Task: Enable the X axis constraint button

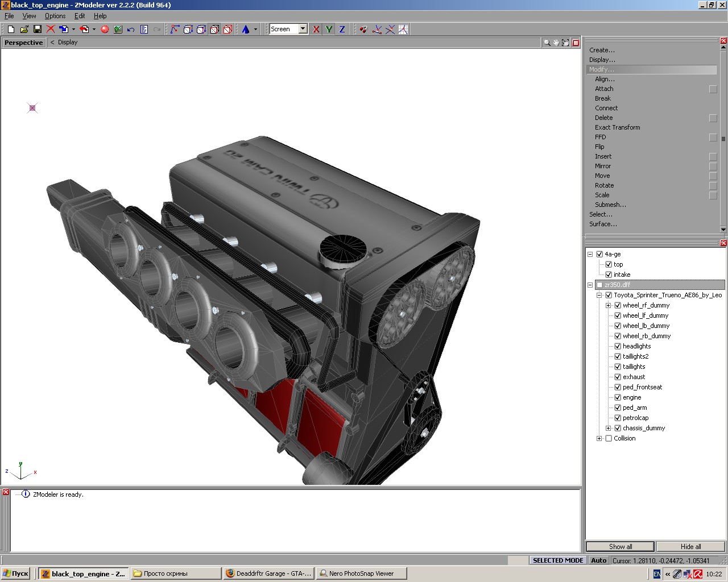Action: pyautogui.click(x=316, y=29)
